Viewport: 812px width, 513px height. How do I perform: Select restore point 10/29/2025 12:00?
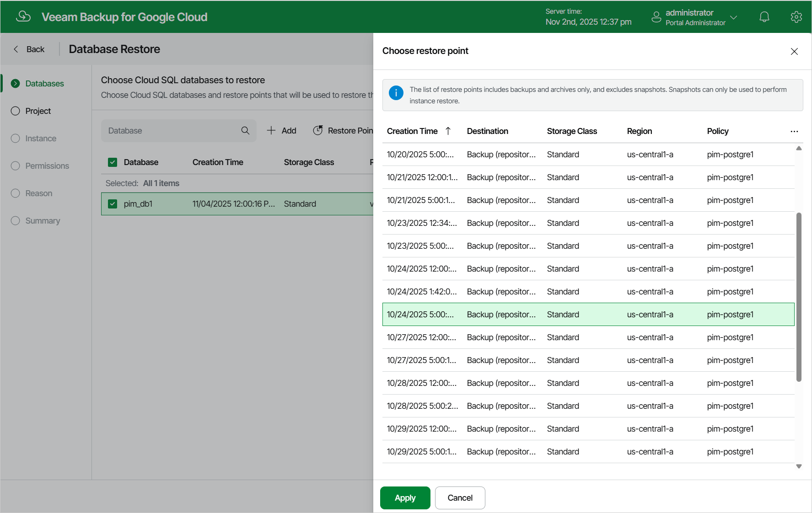point(588,429)
